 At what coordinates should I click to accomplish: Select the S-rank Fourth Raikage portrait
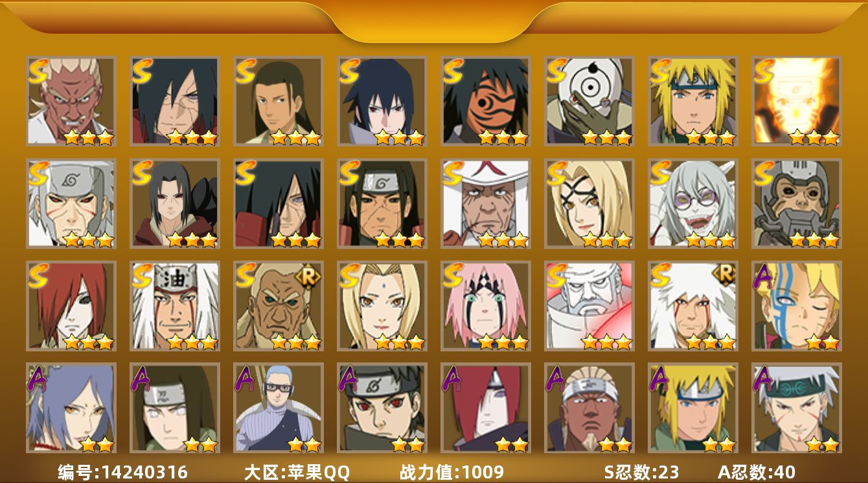[x=71, y=101]
